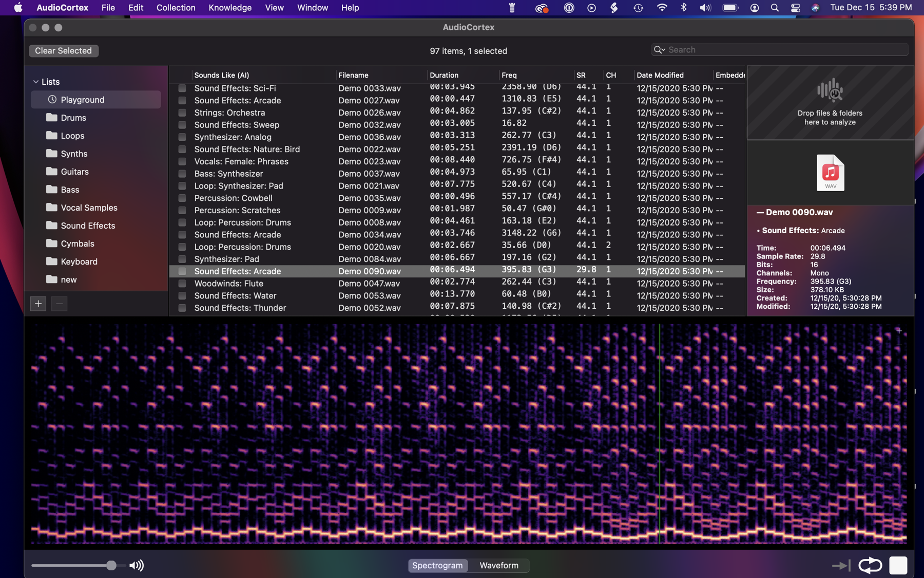Click the WAV file icon in preview
This screenshot has width=924, height=578.
pos(830,173)
